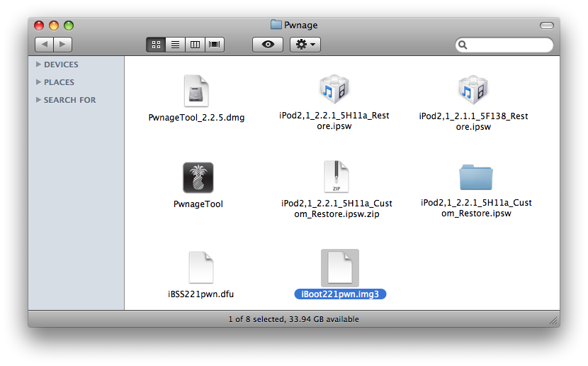Select the iBSS221pwn.dfu file icon
The height and width of the screenshot is (366, 588).
pos(200,267)
